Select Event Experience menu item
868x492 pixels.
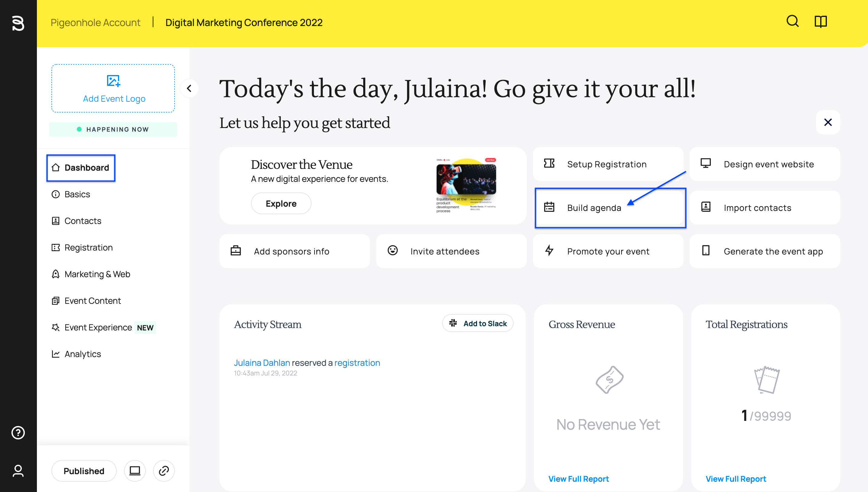click(x=98, y=327)
